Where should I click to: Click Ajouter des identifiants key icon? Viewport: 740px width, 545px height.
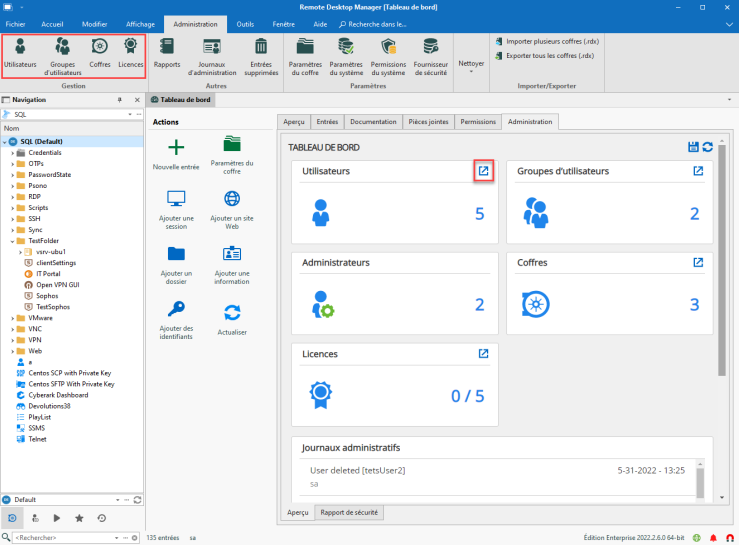tap(176, 309)
